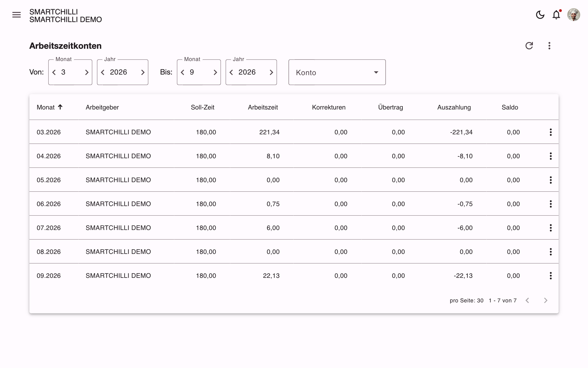Select the Auszahlung value -22,13

(463, 276)
